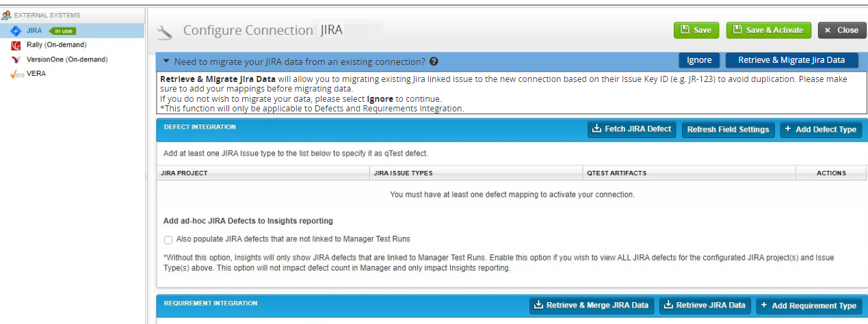The image size is (868, 324).
Task: Select VersionOne (On-demand) connection entry
Action: point(67,59)
